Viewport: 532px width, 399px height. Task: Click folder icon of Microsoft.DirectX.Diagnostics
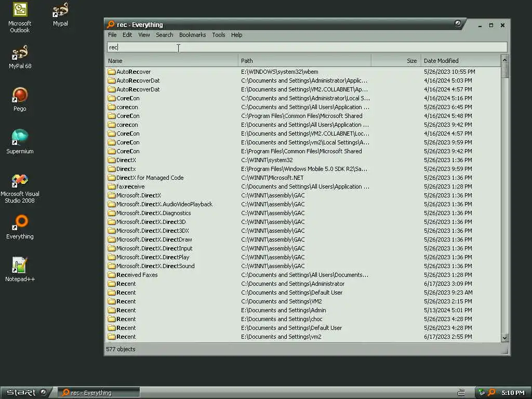coord(112,213)
